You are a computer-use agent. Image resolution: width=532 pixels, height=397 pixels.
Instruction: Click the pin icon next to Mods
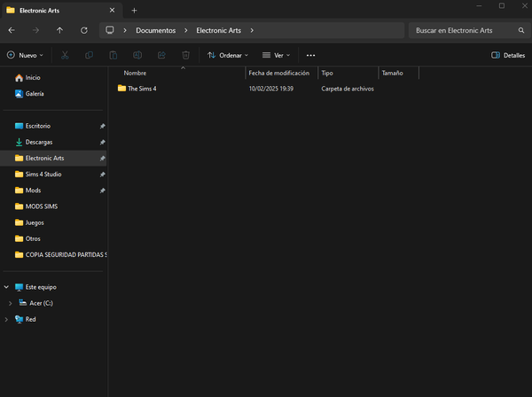coord(102,191)
